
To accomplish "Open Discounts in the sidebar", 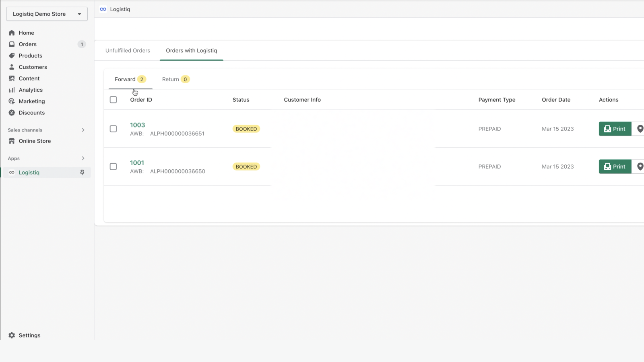I will pos(32,113).
